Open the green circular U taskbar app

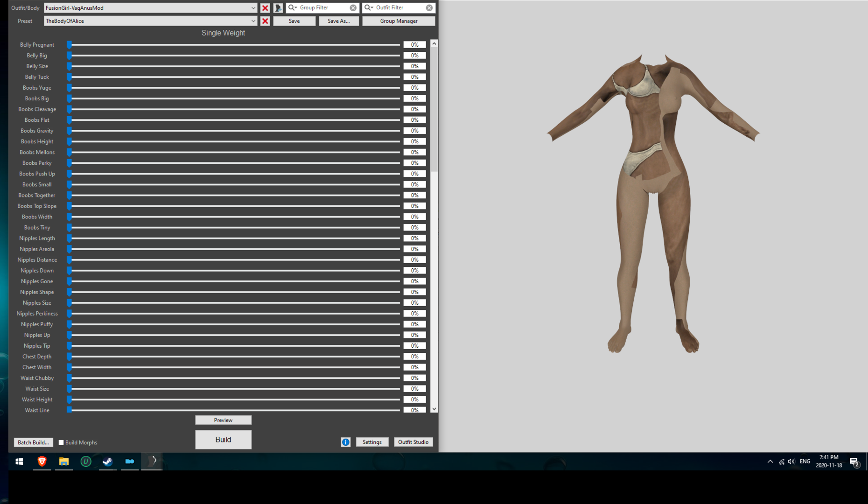[x=86, y=461]
